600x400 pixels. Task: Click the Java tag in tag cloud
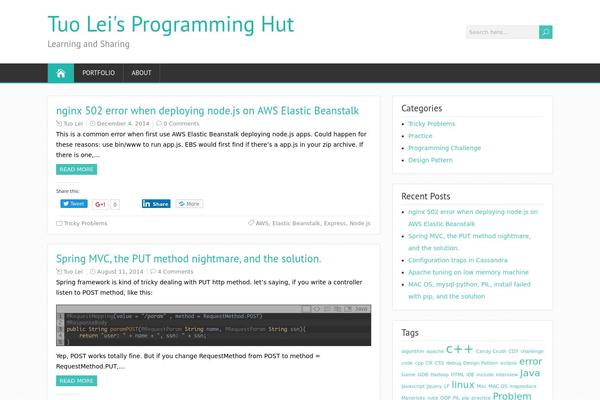pyautogui.click(x=530, y=373)
